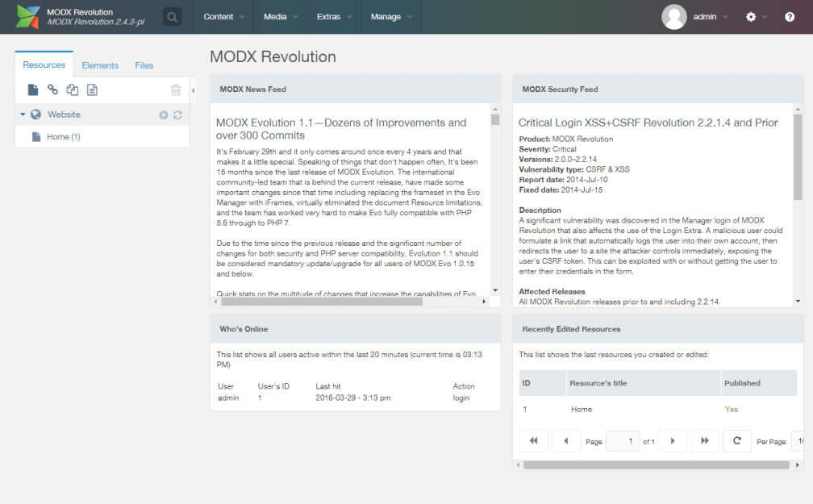Open the Media menu

point(281,17)
